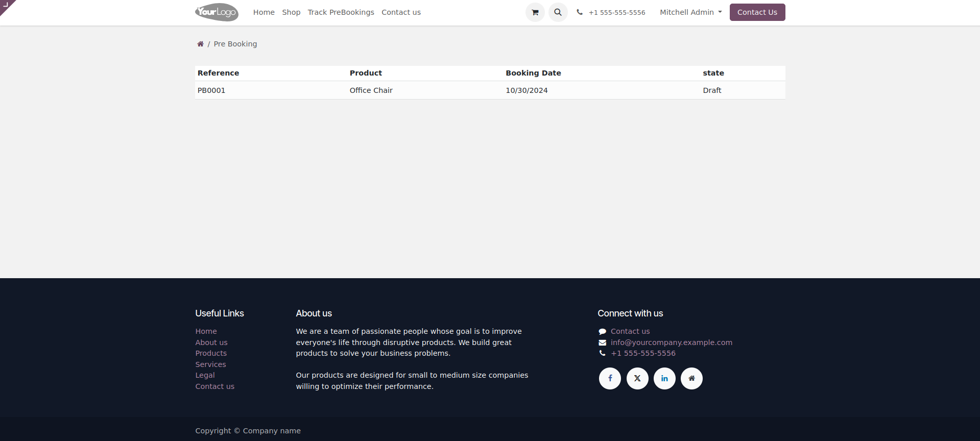Open Contact us in the top navigation
980x441 pixels.
401,12
